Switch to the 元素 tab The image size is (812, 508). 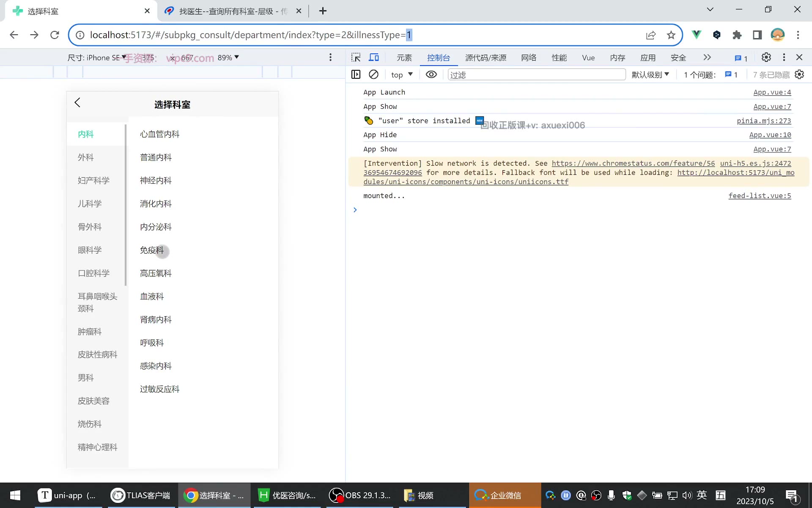pos(404,58)
